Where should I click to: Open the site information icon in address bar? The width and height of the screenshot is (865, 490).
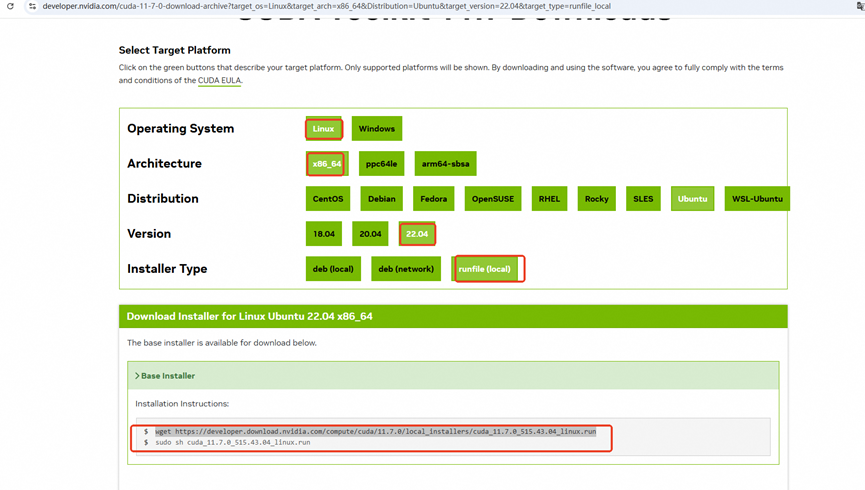coord(32,6)
